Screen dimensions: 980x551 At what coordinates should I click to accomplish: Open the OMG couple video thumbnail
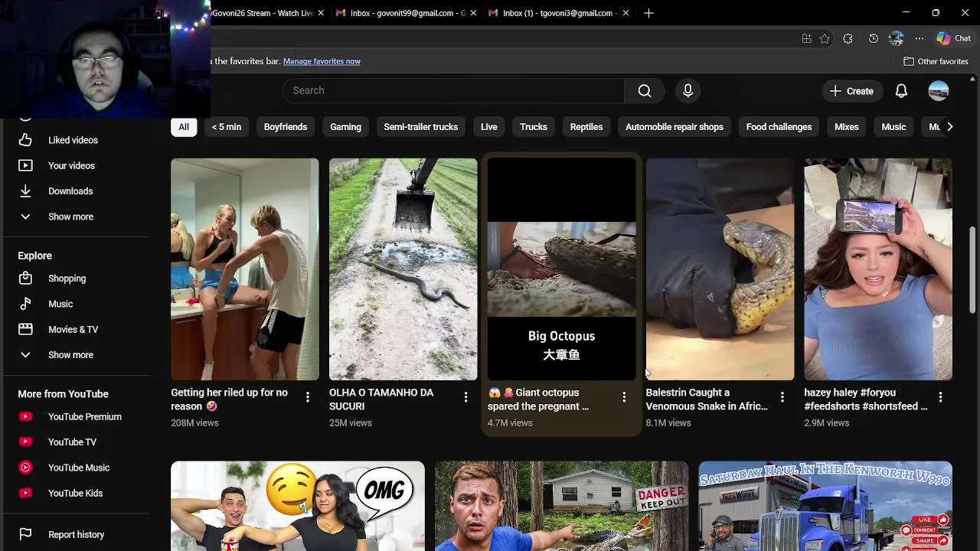[298, 506]
